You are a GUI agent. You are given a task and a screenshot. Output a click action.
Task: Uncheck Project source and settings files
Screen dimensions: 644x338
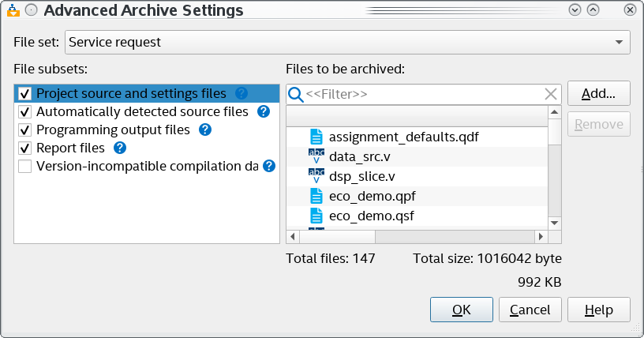24,93
